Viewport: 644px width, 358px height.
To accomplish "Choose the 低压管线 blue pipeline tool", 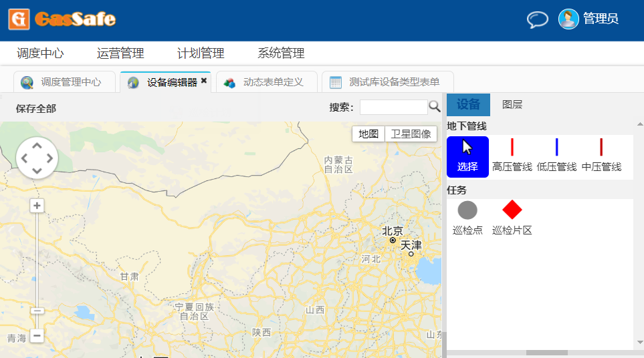I will pyautogui.click(x=556, y=156).
